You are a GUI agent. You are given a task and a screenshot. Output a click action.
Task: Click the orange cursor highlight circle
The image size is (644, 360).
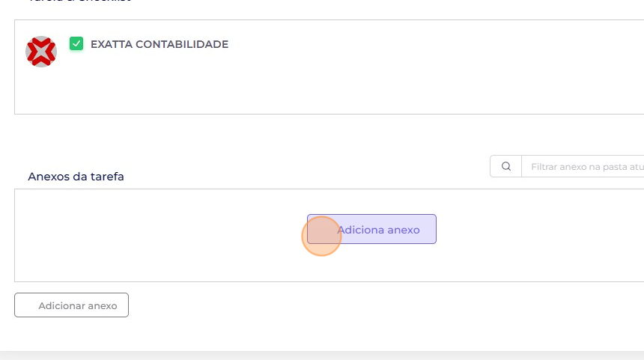tap(321, 236)
